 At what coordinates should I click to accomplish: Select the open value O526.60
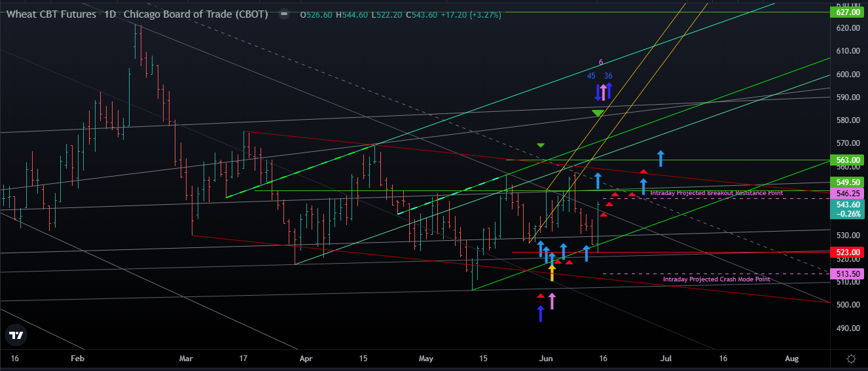pyautogui.click(x=316, y=14)
